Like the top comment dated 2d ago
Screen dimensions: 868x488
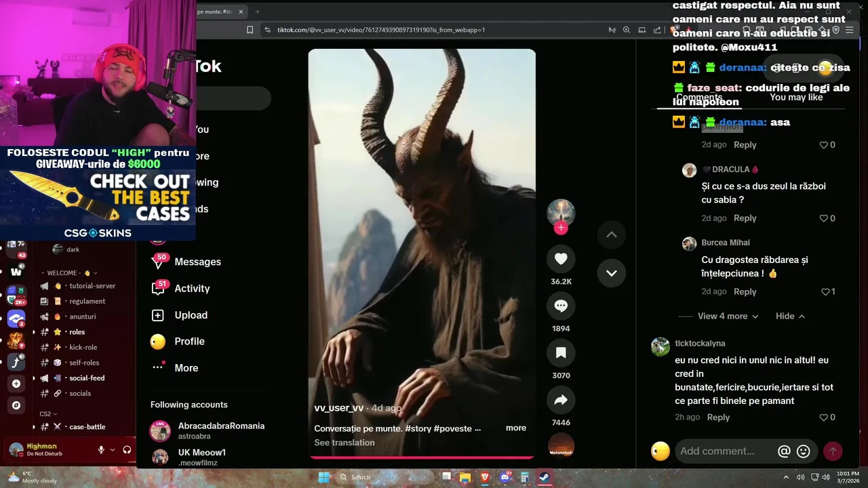pyautogui.click(x=824, y=144)
